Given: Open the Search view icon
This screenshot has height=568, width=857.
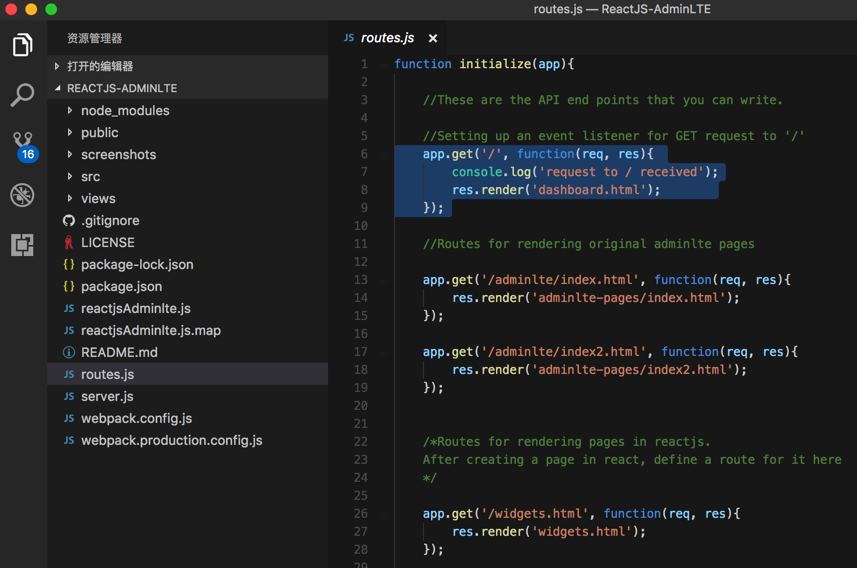Looking at the screenshot, I should pos(22,95).
